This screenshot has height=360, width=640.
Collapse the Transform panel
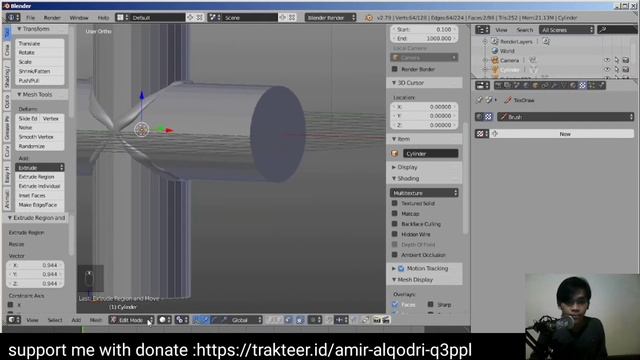pyautogui.click(x=19, y=29)
